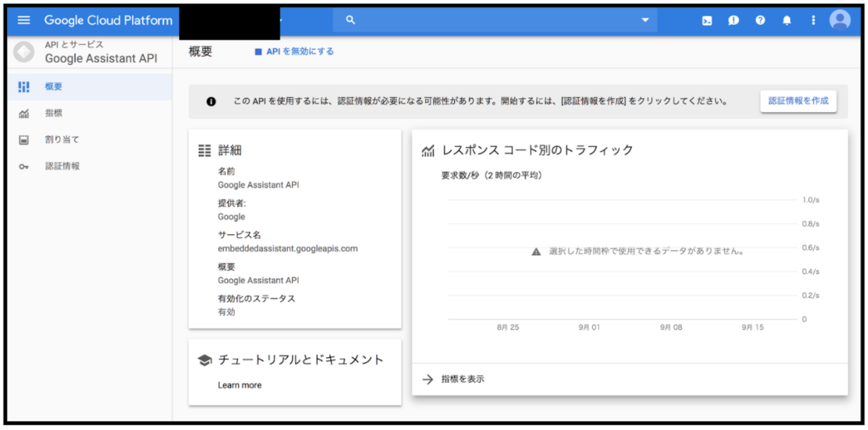This screenshot has width=868, height=430.
Task: Click the Google Assistant API sidebar title
Action: pos(101,59)
